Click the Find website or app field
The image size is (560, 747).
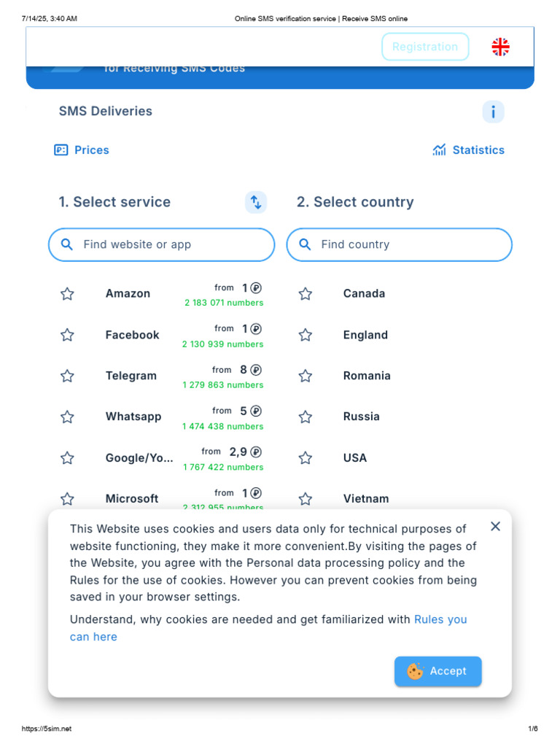[171, 244]
